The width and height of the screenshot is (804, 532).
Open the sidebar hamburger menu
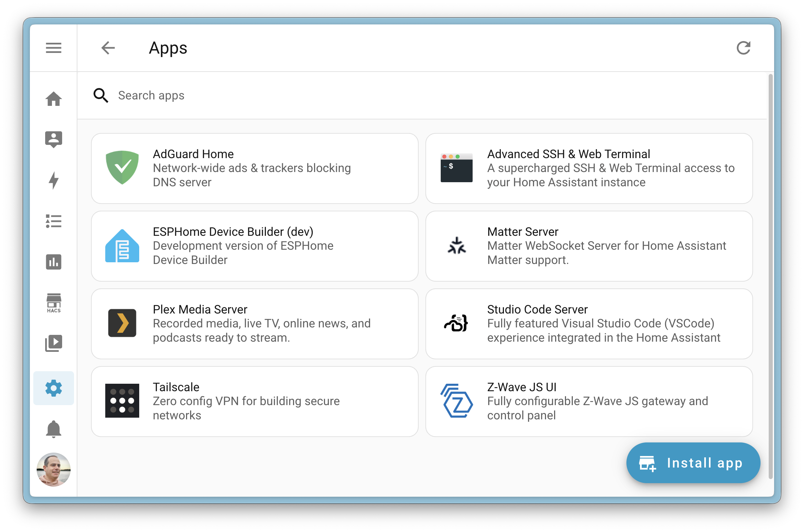tap(53, 48)
